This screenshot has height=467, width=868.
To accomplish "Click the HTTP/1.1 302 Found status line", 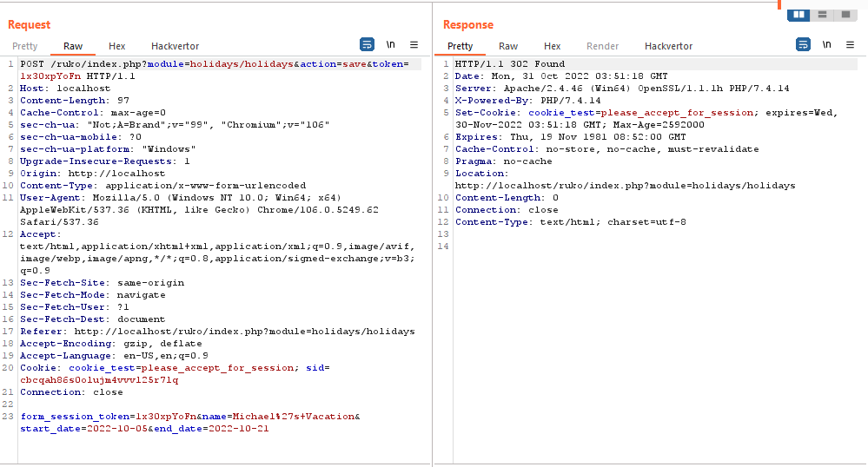I will [510, 63].
